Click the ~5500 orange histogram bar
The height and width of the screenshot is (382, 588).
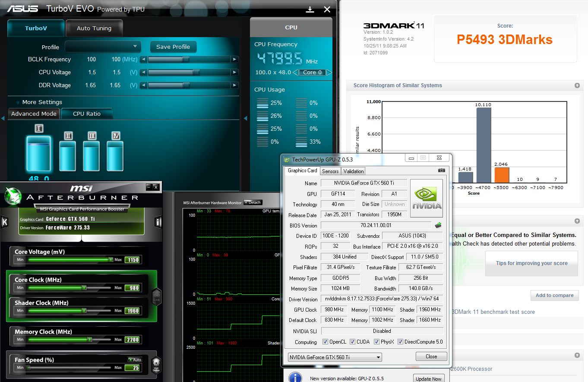tap(502, 175)
